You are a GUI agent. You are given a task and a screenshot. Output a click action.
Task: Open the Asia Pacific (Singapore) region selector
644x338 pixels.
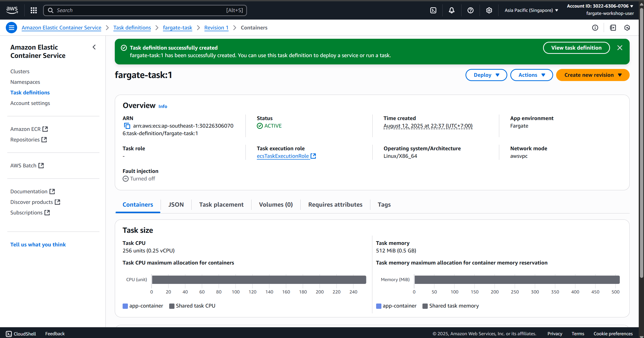(531, 10)
